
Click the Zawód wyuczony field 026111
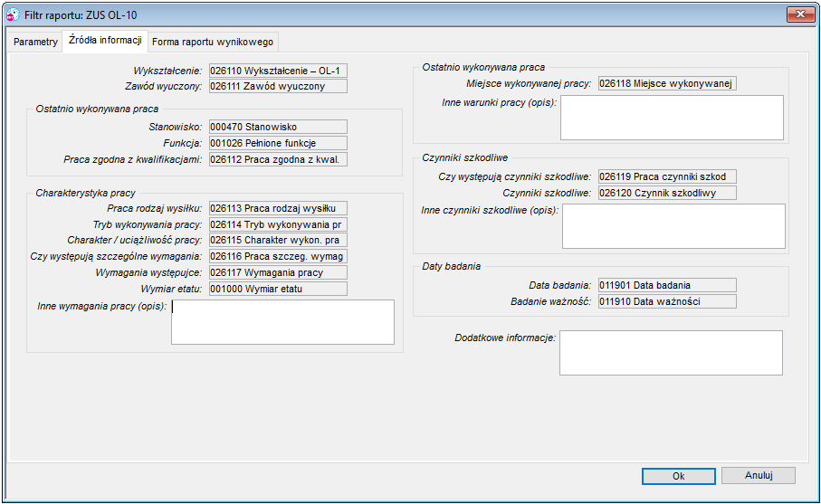coord(278,86)
